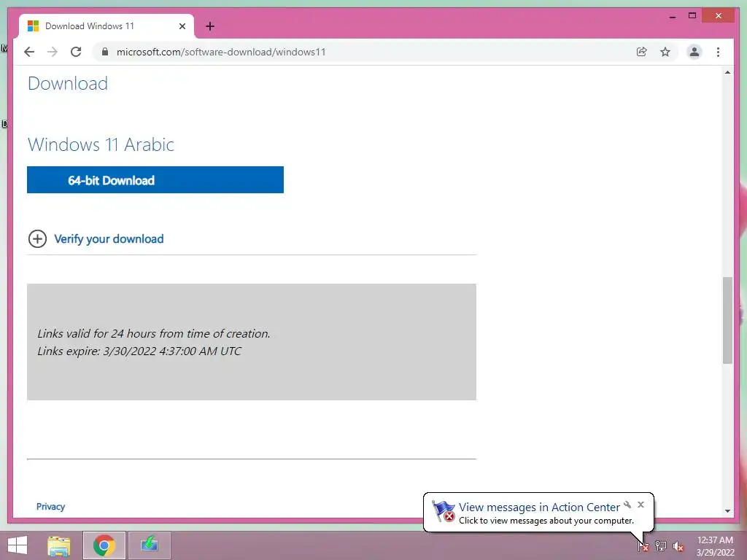Go back to the previous page

[x=29, y=52]
